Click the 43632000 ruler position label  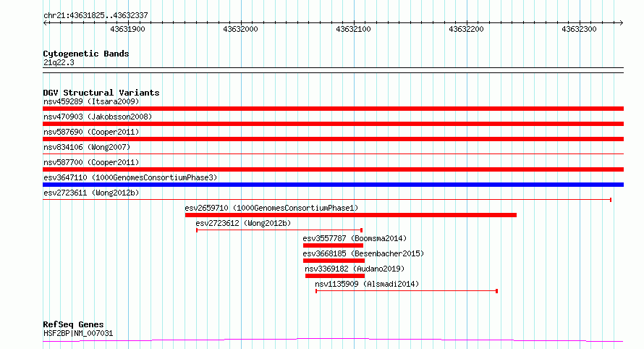click(x=241, y=29)
